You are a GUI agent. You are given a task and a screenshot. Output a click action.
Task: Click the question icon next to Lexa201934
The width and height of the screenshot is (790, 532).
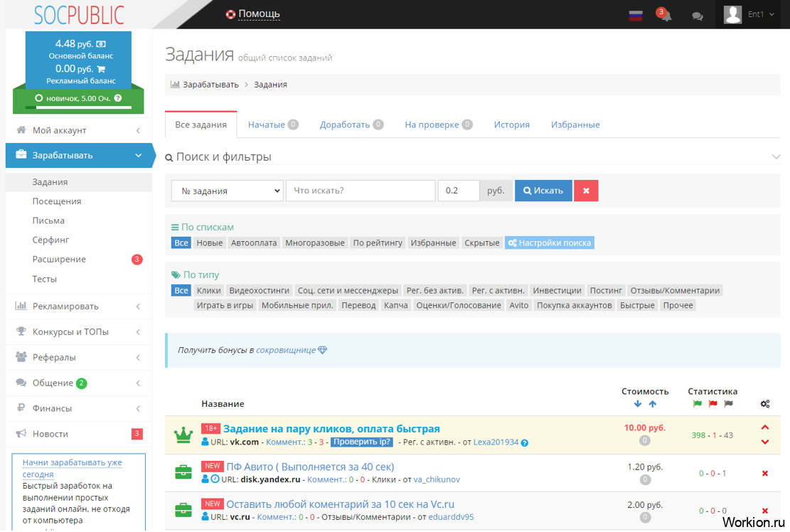click(525, 443)
